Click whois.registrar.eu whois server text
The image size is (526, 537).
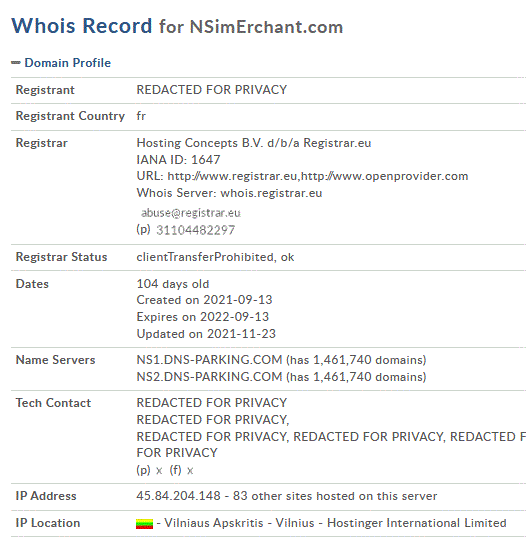click(271, 193)
